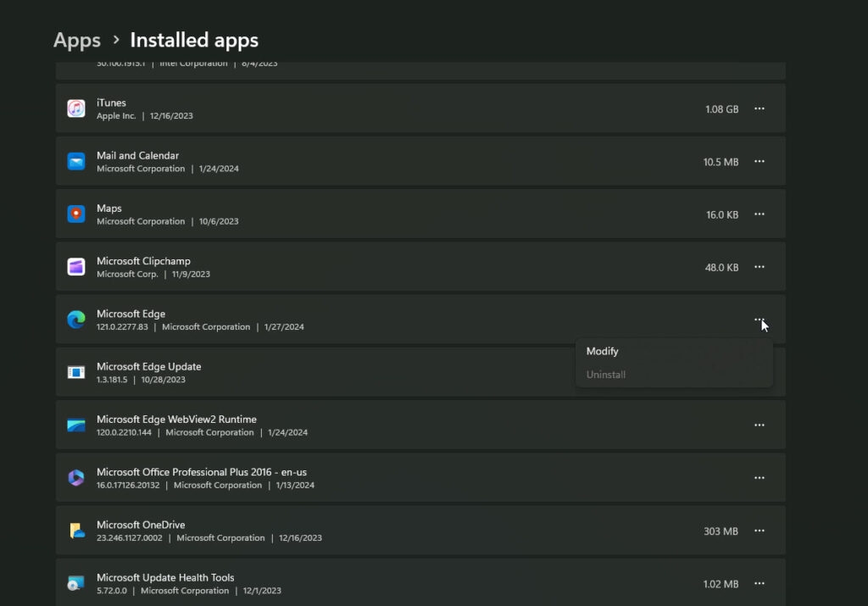This screenshot has height=606, width=868.
Task: Click the Maps app icon
Action: point(76,214)
